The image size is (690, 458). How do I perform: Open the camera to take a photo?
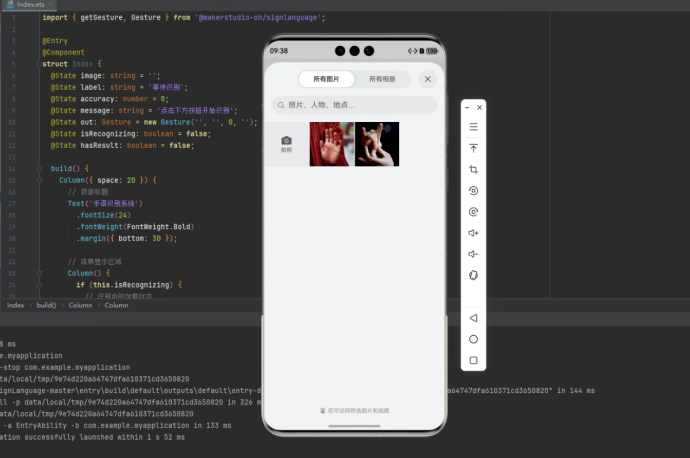[286, 144]
